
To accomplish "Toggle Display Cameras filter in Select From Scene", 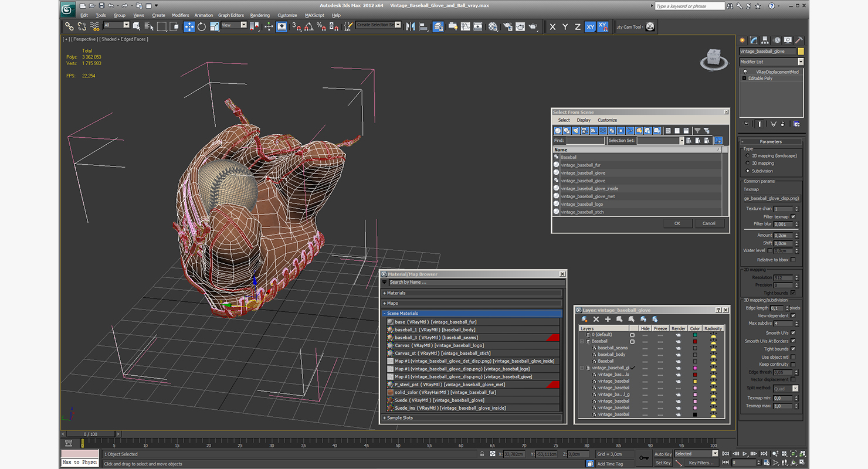I will (585, 131).
